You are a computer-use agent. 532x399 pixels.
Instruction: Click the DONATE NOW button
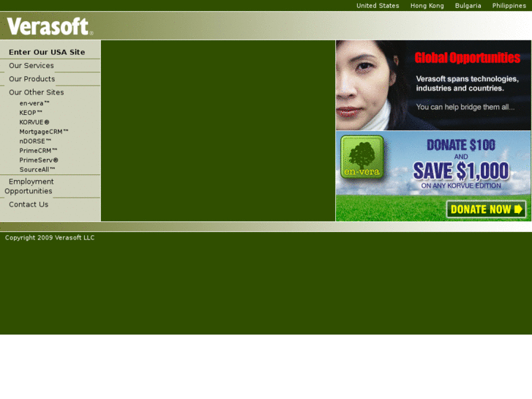(486, 209)
